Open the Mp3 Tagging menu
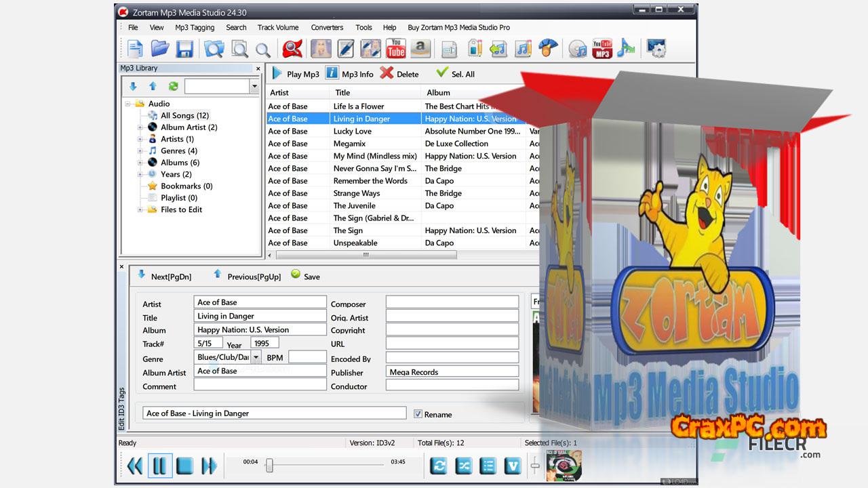The image size is (868, 488). point(195,28)
